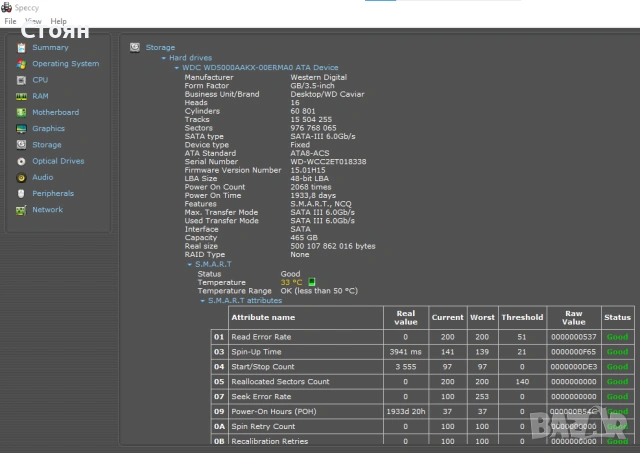Select the Graphics monitor icon
The image size is (640, 453).
[x=20, y=129]
